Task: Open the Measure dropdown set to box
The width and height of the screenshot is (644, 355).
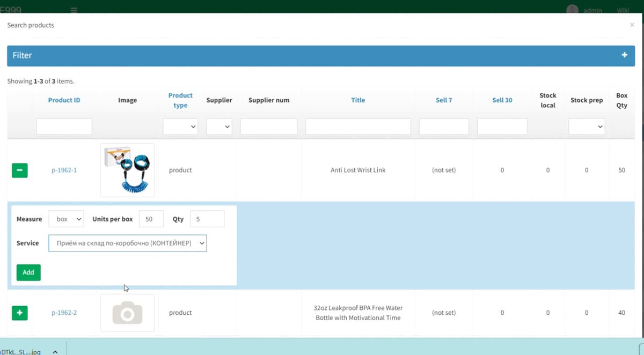Action: point(66,219)
